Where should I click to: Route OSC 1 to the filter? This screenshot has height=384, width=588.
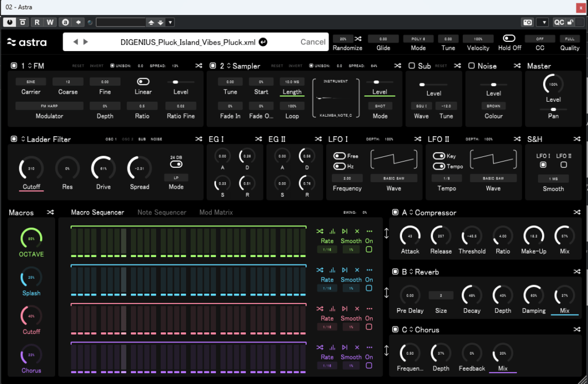click(x=111, y=139)
